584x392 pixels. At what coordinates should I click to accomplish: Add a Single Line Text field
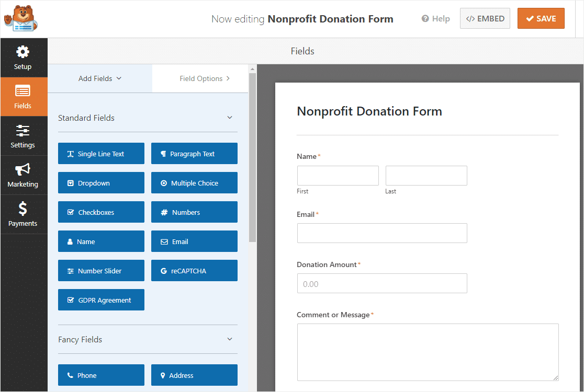(101, 153)
